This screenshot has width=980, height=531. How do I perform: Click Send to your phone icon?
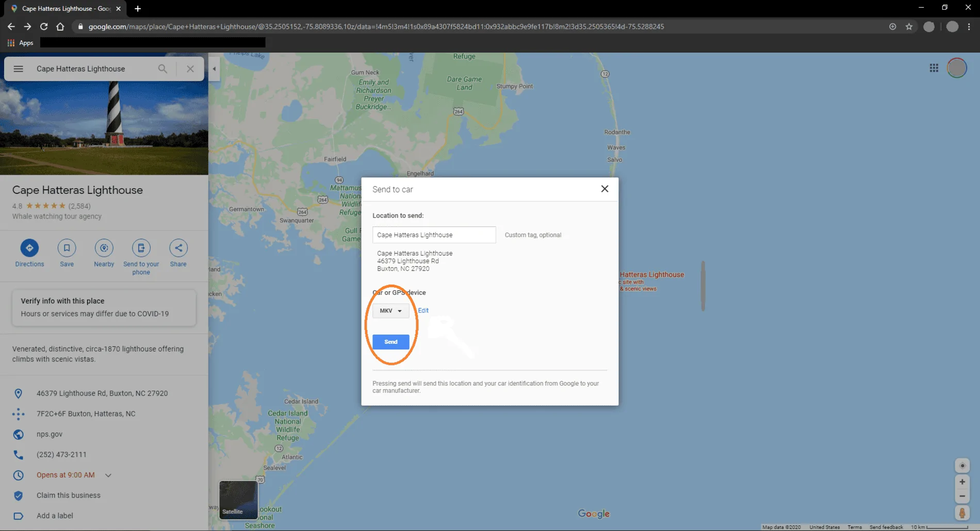click(x=141, y=248)
